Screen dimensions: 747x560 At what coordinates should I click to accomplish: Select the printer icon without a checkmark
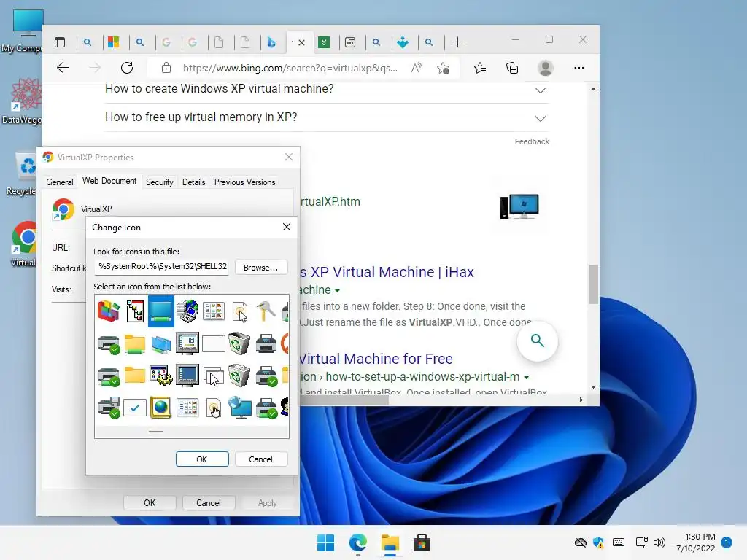[x=266, y=343]
